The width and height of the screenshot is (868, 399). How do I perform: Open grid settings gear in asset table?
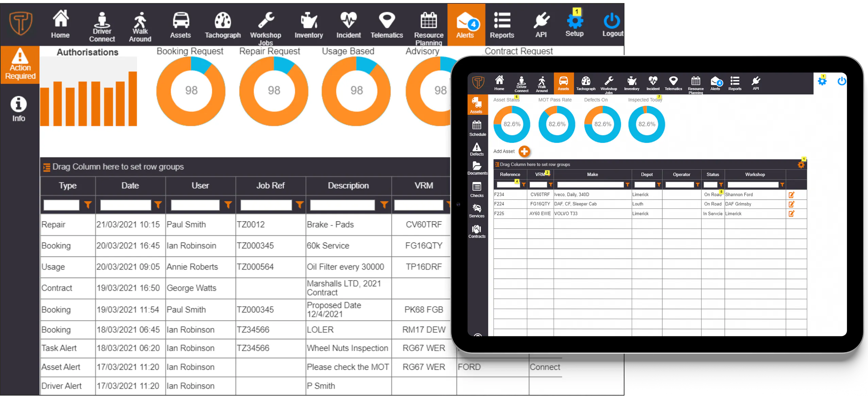(x=801, y=165)
